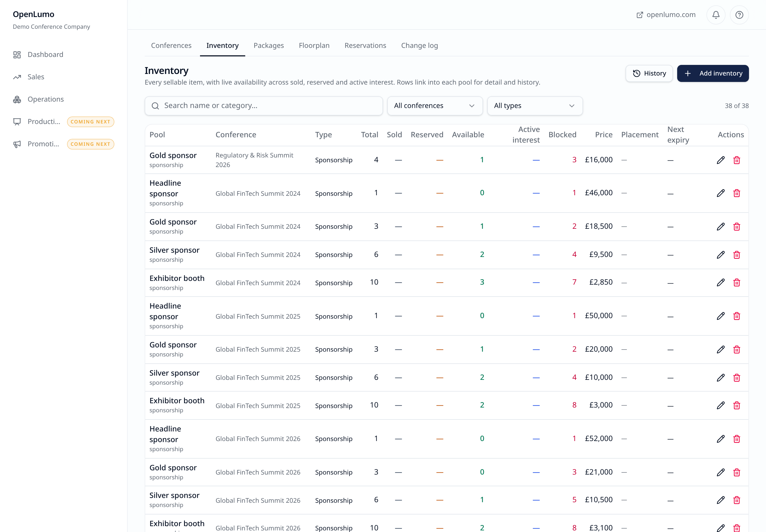
Task: Edit Silver sponsor for FinTech Summit 2024
Action: pos(721,255)
